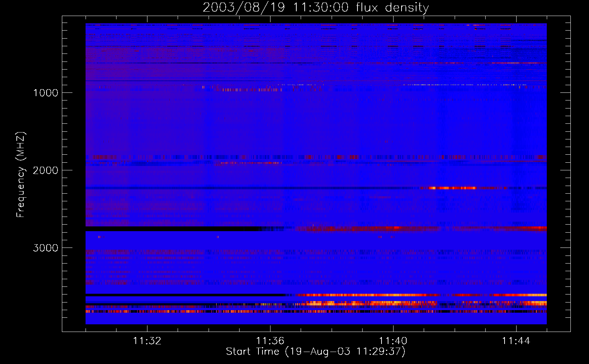Click the 2000 frequency tick label

click(x=46, y=170)
